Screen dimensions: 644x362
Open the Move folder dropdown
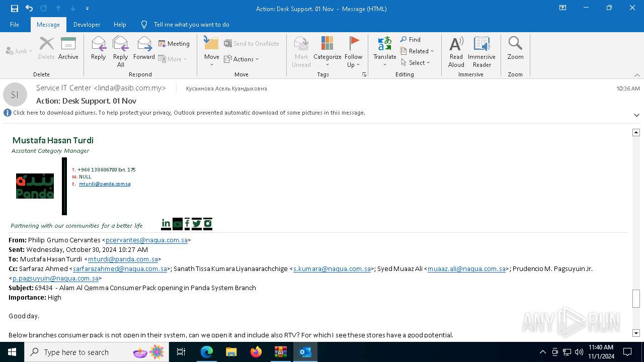click(212, 51)
